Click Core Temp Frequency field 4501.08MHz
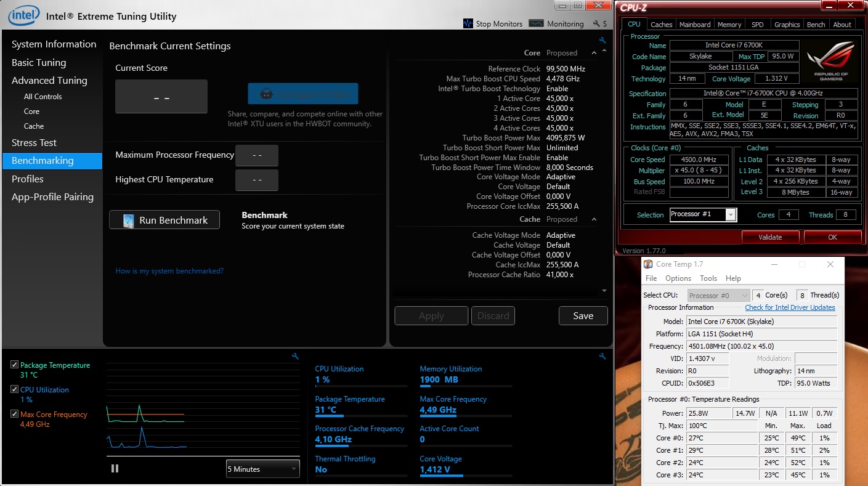The height and width of the screenshot is (486, 868). click(x=761, y=346)
